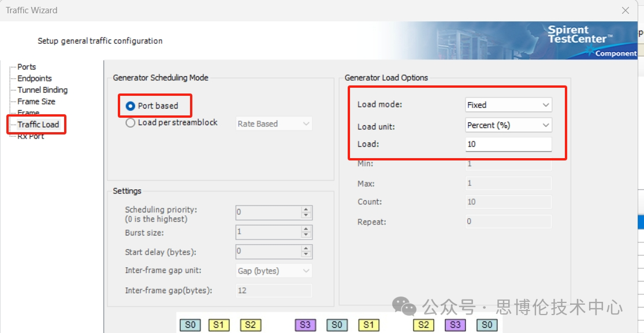
Task: Select Tunnel Binding in the sidebar
Action: (42, 90)
